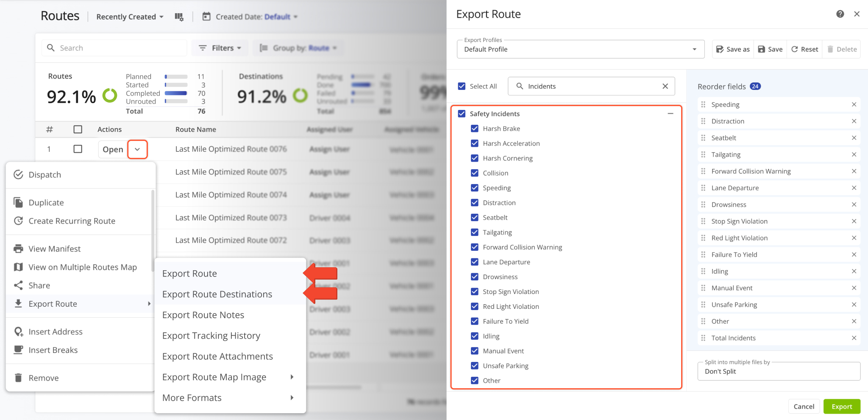Remove Distraction from reorder fields
Viewport: 868px width, 420px height.
tap(854, 121)
